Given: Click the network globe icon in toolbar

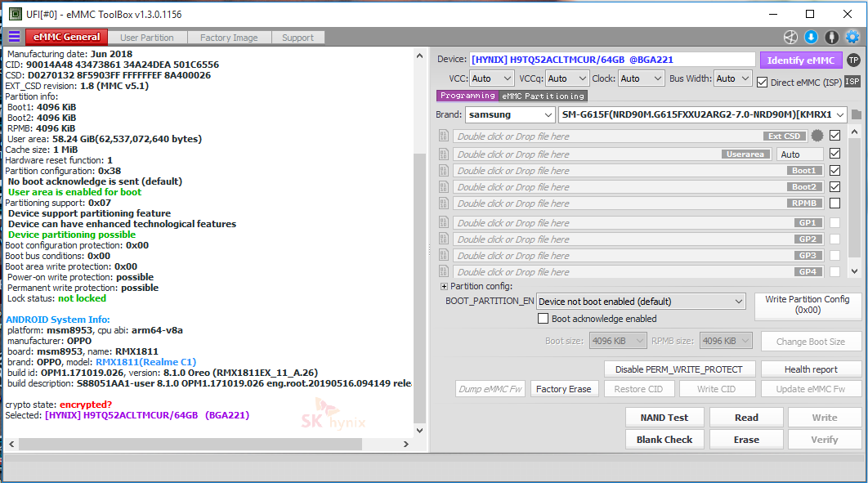Looking at the screenshot, I should pos(791,37).
